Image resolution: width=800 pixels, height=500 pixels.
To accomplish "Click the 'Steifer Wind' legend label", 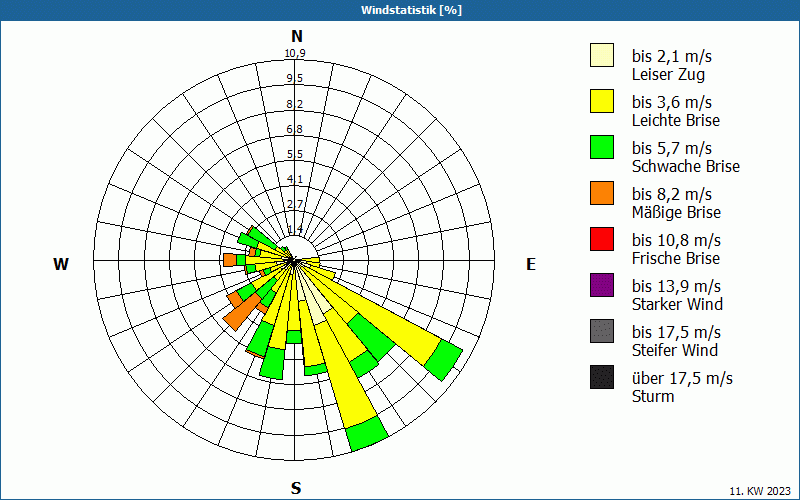I will pos(674,350).
